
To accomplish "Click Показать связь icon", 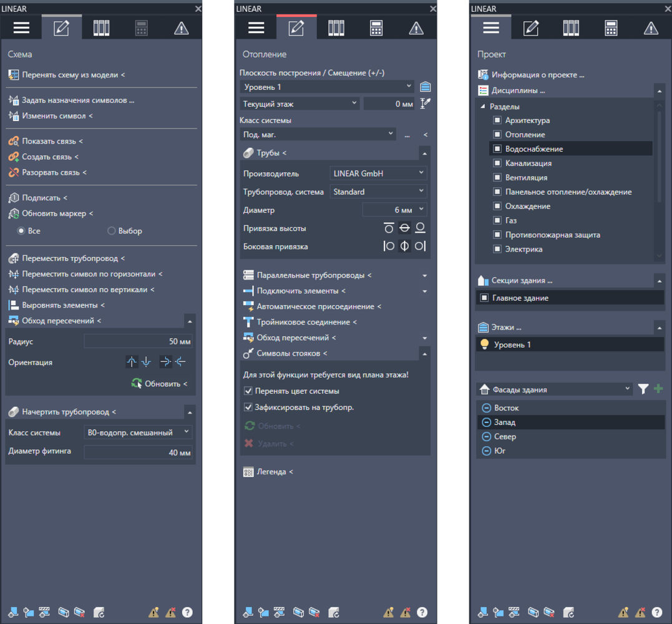I will click(x=14, y=141).
